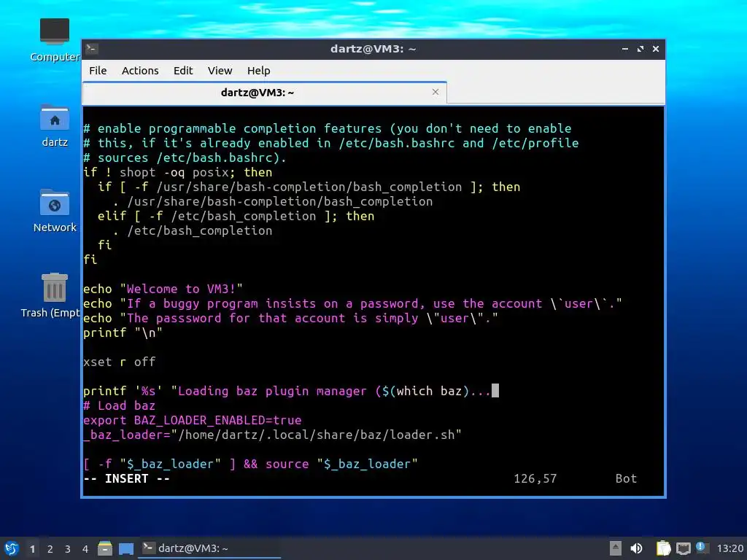
Task: Open the Help menu
Action: click(x=259, y=71)
